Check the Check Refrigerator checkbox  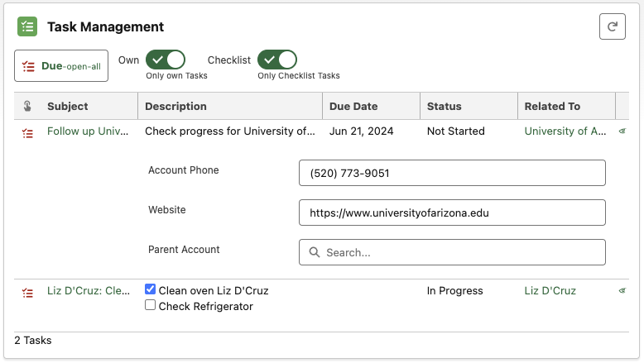tap(151, 305)
